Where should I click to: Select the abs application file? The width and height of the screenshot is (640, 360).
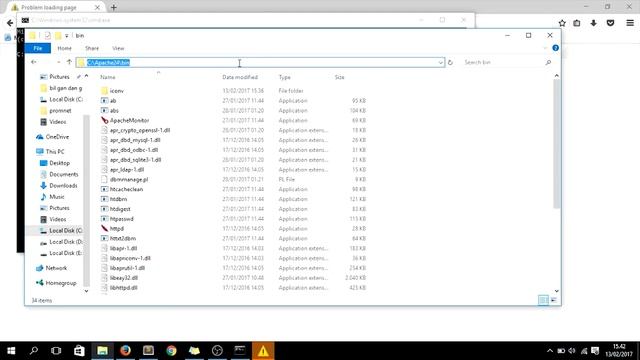pyautogui.click(x=114, y=111)
